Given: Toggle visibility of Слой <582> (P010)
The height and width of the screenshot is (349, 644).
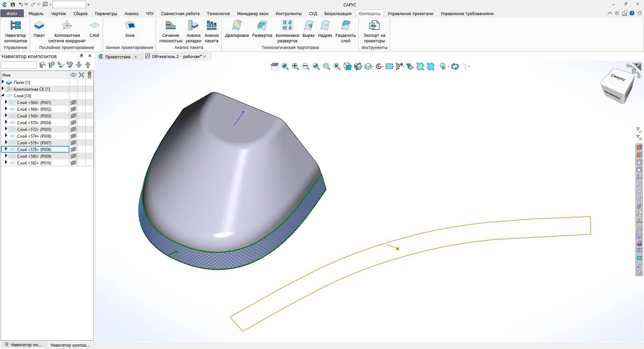Looking at the screenshot, I should (73, 163).
